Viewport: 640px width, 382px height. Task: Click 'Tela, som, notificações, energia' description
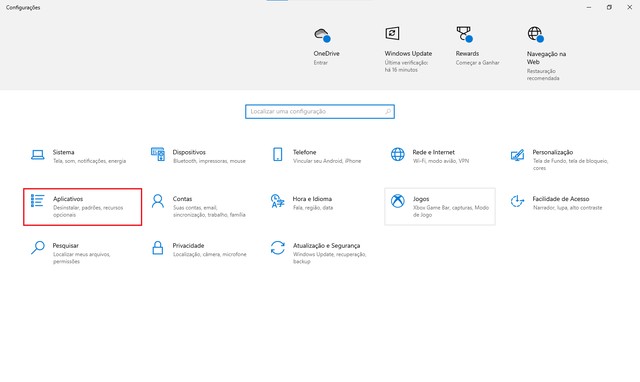coord(89,161)
